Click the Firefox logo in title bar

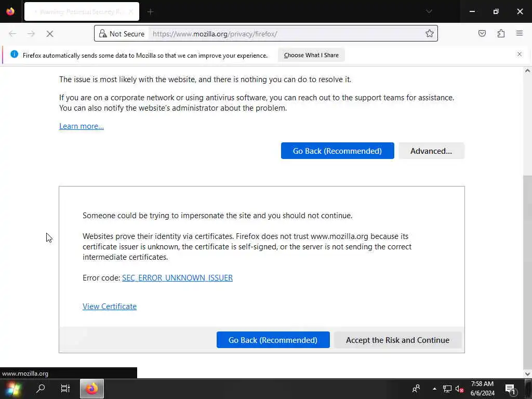pos(10,11)
